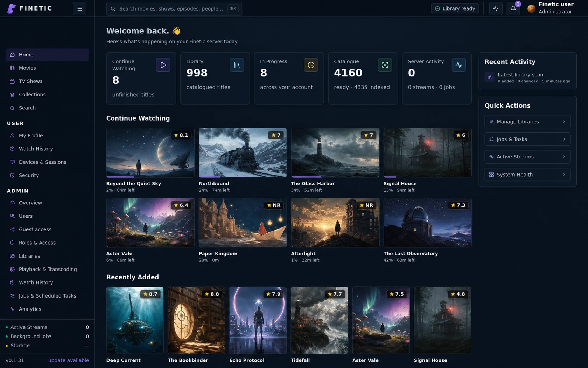
Task: Open The Last Observatory thumbnail
Action: click(427, 223)
